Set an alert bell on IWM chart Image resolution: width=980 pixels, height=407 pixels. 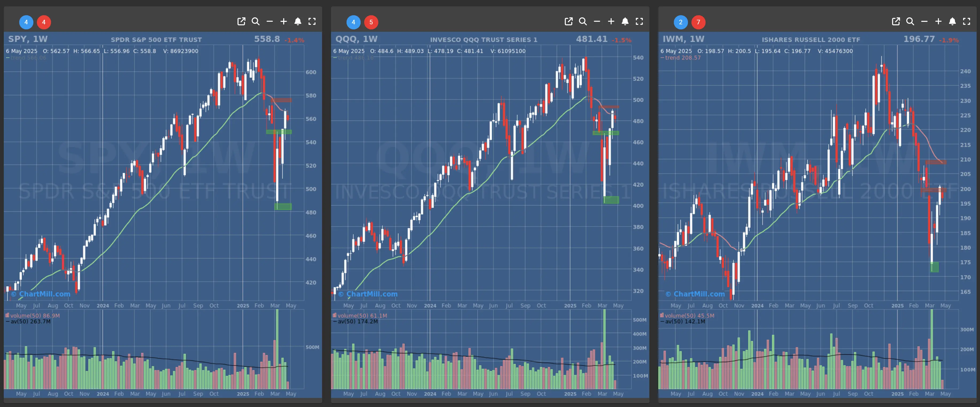(x=952, y=21)
